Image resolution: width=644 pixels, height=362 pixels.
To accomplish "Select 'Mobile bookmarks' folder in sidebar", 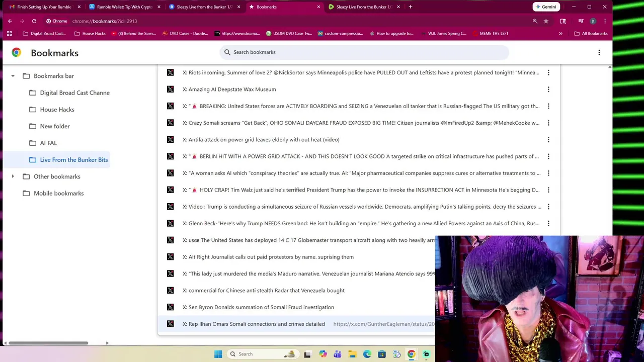I will point(53,194).
